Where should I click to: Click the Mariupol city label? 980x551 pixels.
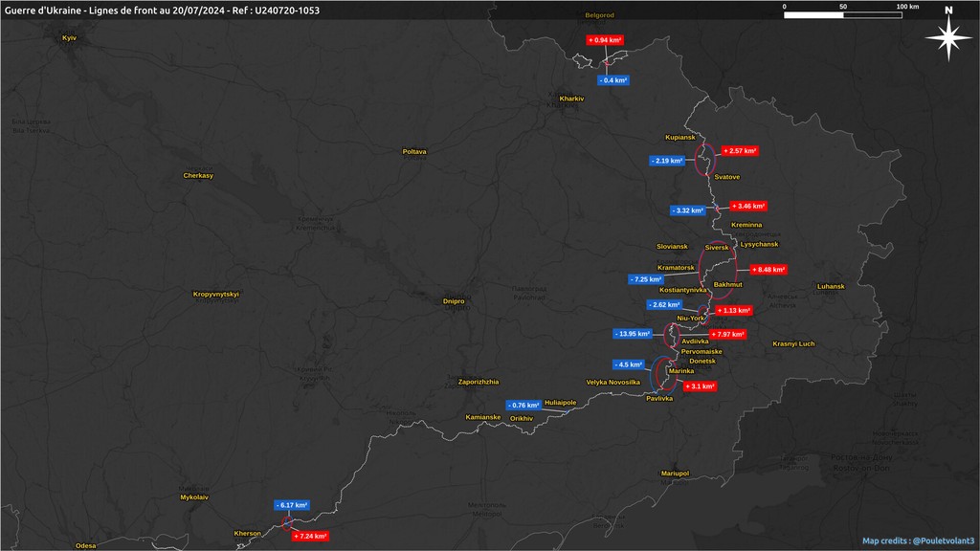tap(675, 474)
